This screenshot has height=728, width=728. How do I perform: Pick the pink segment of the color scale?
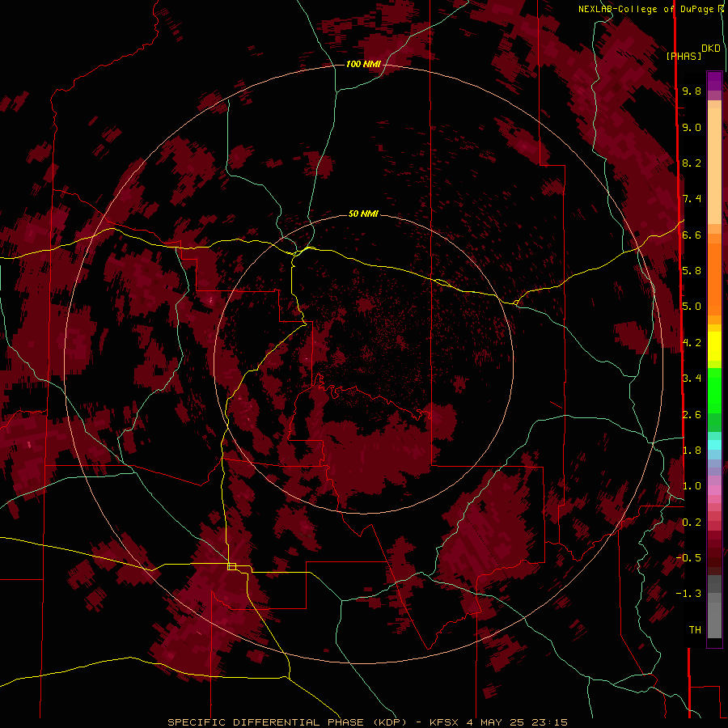(714, 490)
